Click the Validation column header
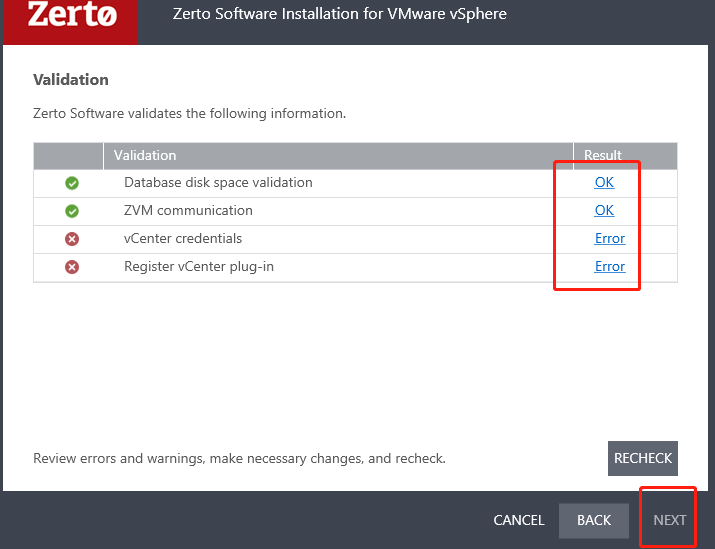The image size is (715, 549). click(x=338, y=155)
